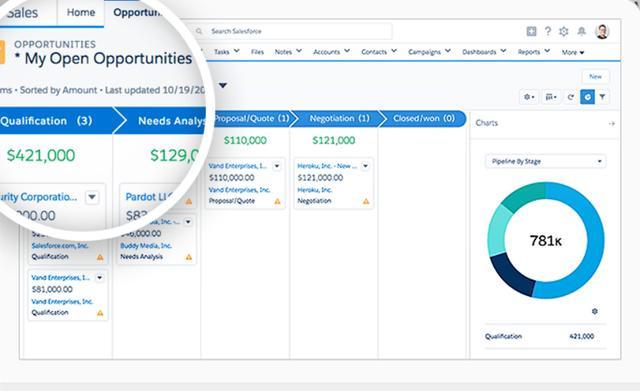Open dropdown on the Vand Enterprises $81,000 card
Screen dimensions: 640x391
(100, 278)
